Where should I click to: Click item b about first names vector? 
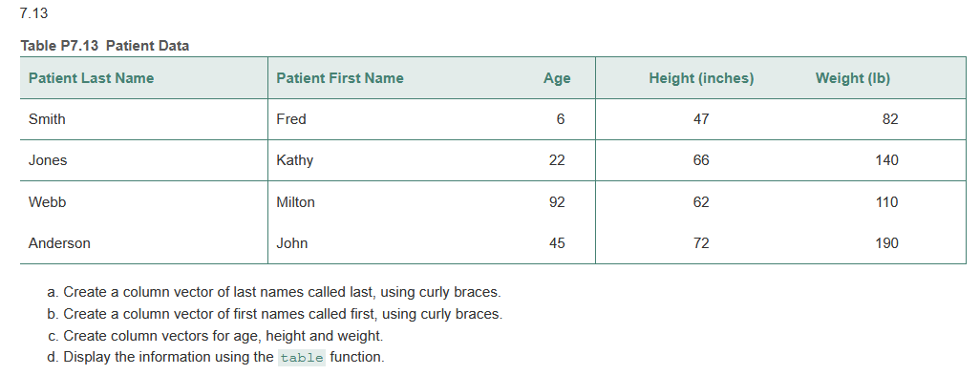(x=275, y=314)
